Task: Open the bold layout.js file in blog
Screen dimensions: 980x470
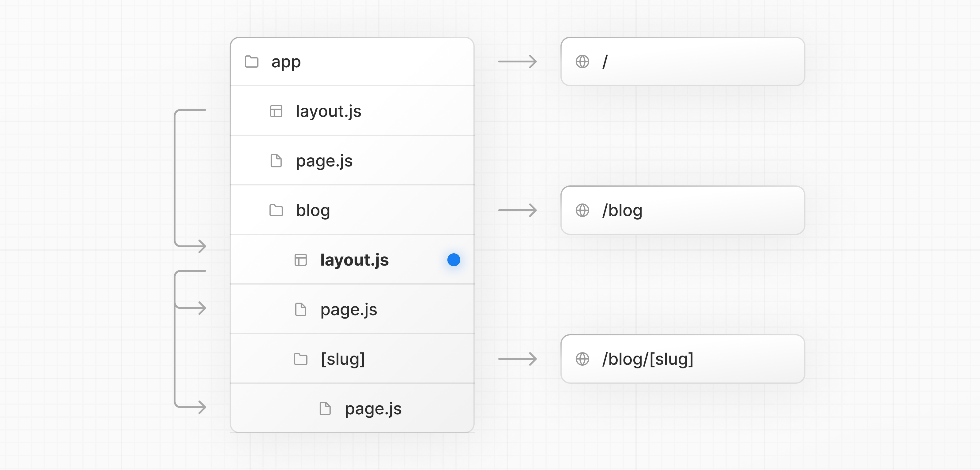Action: (354, 260)
